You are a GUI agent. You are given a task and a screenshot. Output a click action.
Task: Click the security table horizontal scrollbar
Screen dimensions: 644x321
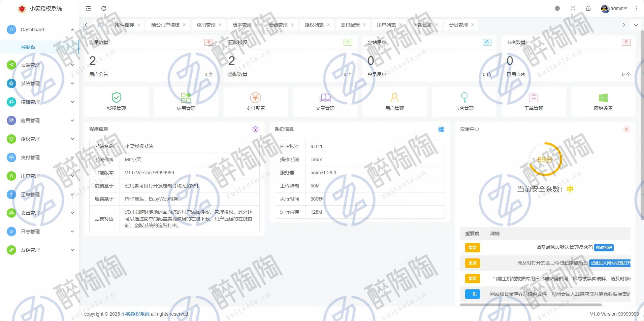coord(530,305)
